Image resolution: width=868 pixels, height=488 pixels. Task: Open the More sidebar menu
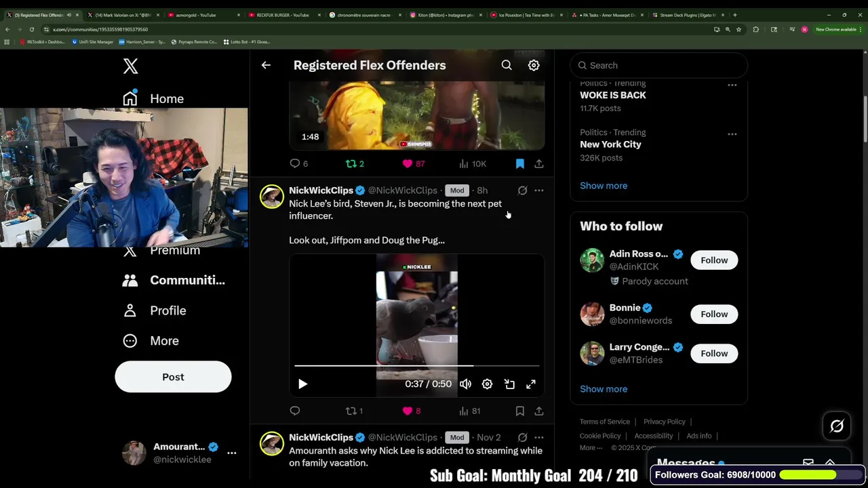point(151,341)
